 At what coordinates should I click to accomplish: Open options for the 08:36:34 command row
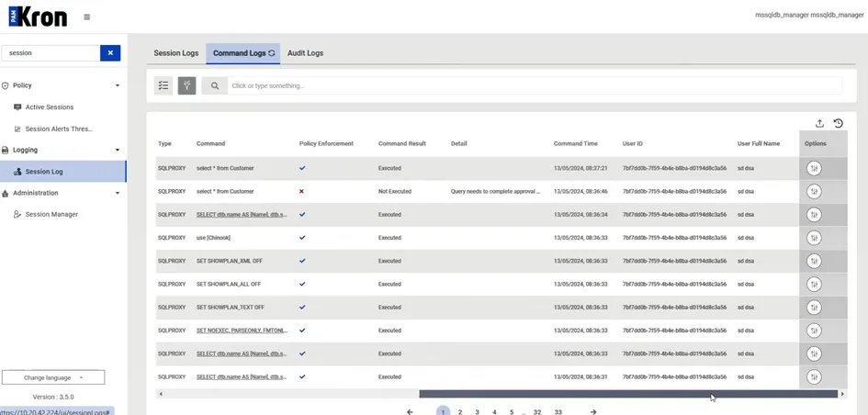[x=814, y=215]
